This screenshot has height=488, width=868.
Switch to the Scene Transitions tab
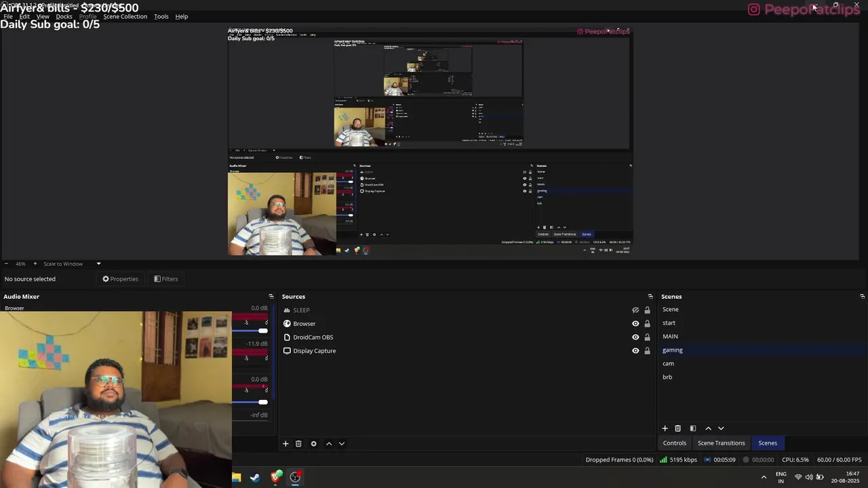[722, 443]
